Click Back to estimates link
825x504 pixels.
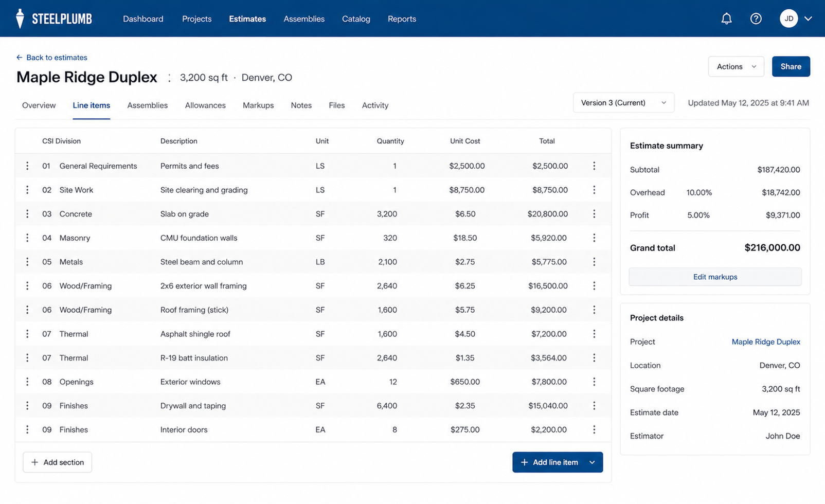click(x=51, y=58)
